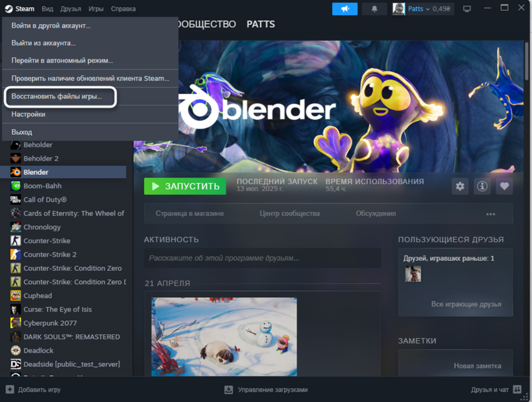Expand the three-dots more links menu

click(x=490, y=214)
